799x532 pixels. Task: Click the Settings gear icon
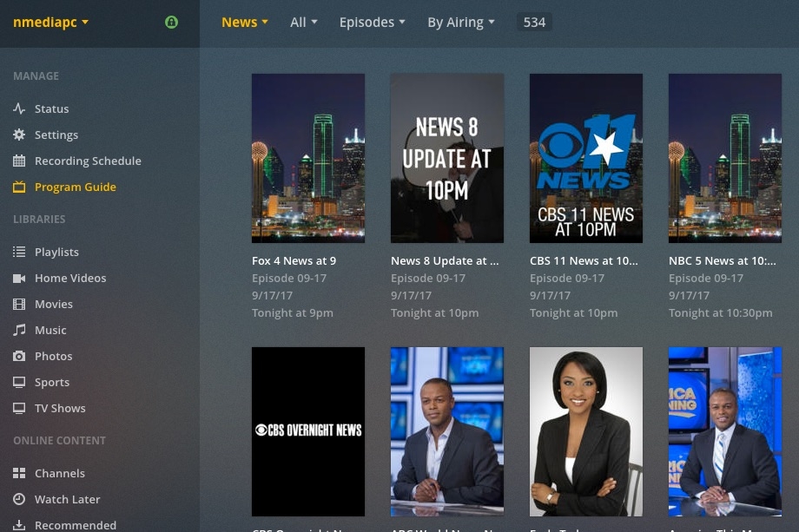point(19,135)
